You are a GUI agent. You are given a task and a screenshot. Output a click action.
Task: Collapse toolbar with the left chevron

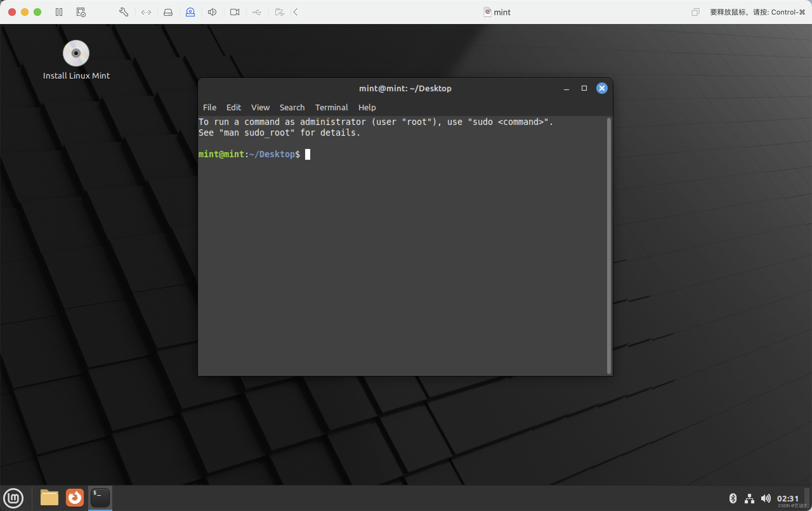pos(296,12)
